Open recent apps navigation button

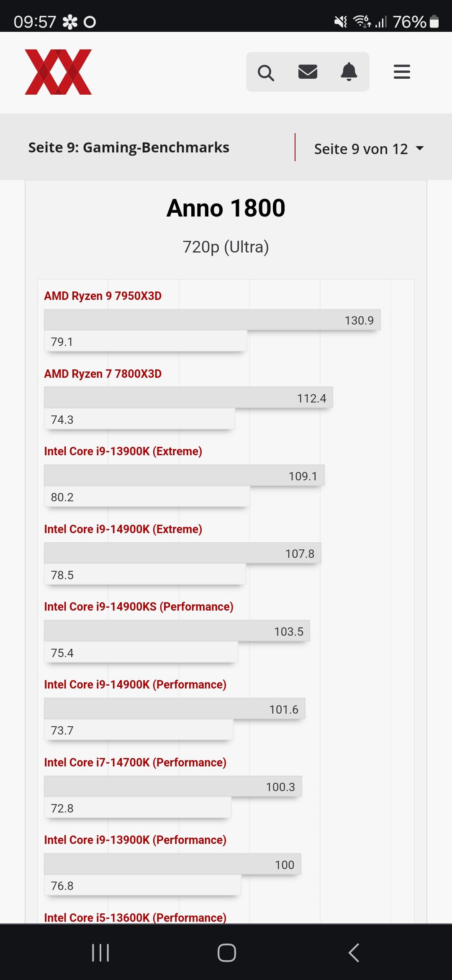100,953
